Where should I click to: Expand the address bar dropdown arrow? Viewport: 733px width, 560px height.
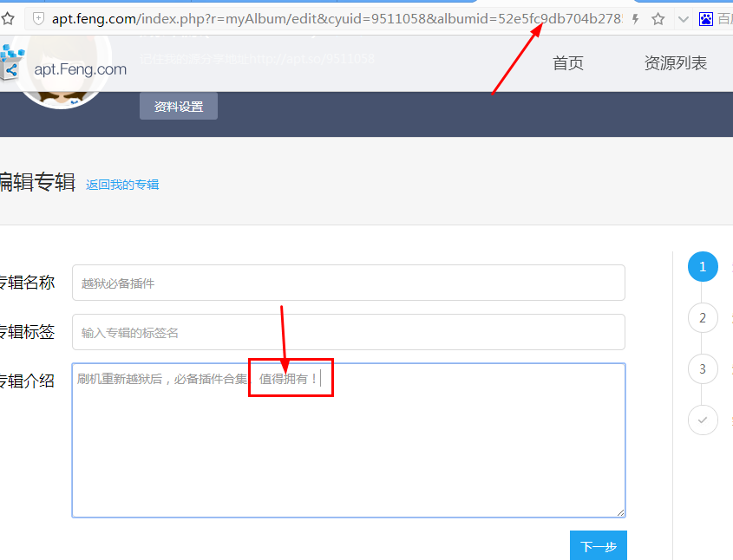point(684,20)
